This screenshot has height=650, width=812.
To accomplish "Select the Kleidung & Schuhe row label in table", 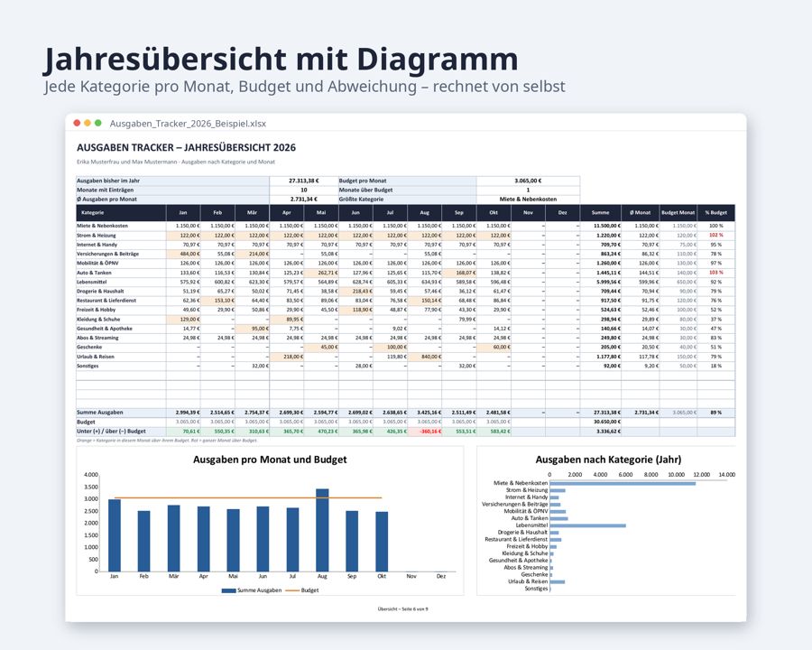I will coord(121,320).
